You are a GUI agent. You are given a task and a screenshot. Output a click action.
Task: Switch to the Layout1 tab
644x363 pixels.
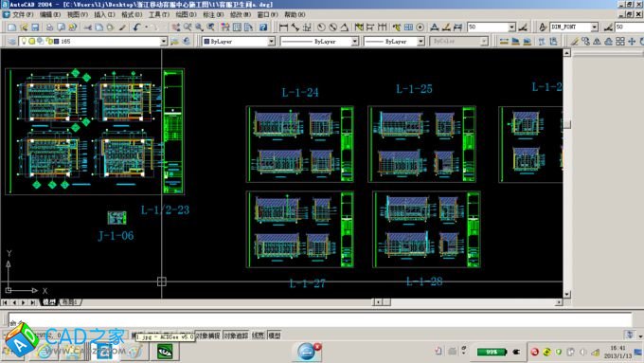tap(69, 302)
